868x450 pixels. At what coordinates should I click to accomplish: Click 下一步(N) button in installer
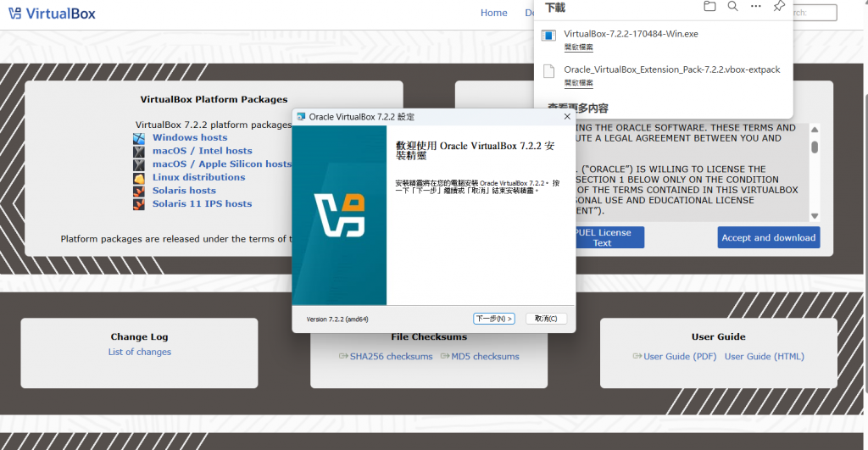[x=494, y=319]
